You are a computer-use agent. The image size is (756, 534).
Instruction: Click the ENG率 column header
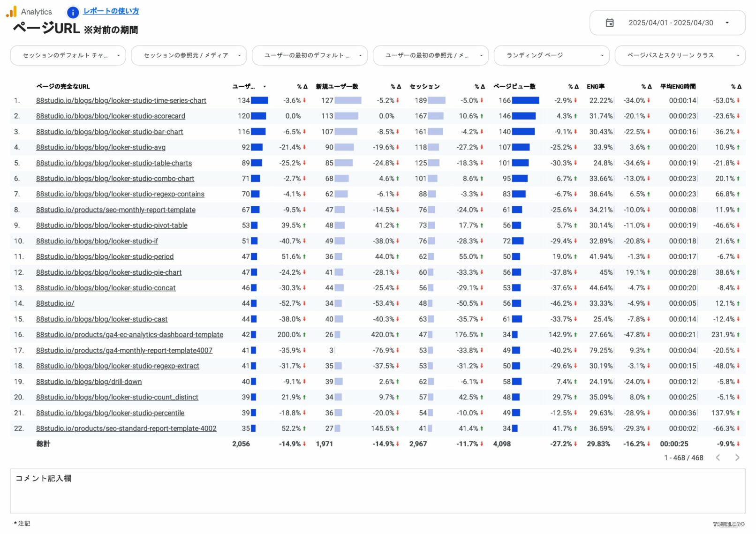point(595,86)
